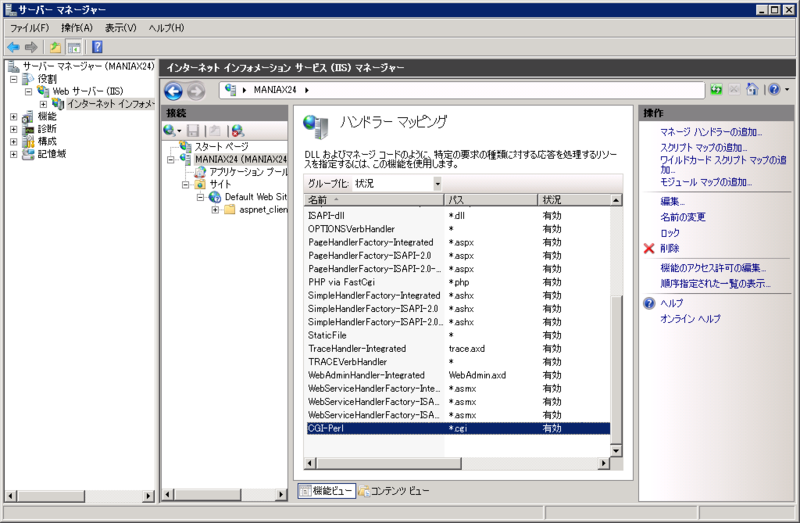Viewport: 800px width, 523px height.
Task: Click マネージ ハンドラーの追加 link
Action: tap(711, 132)
